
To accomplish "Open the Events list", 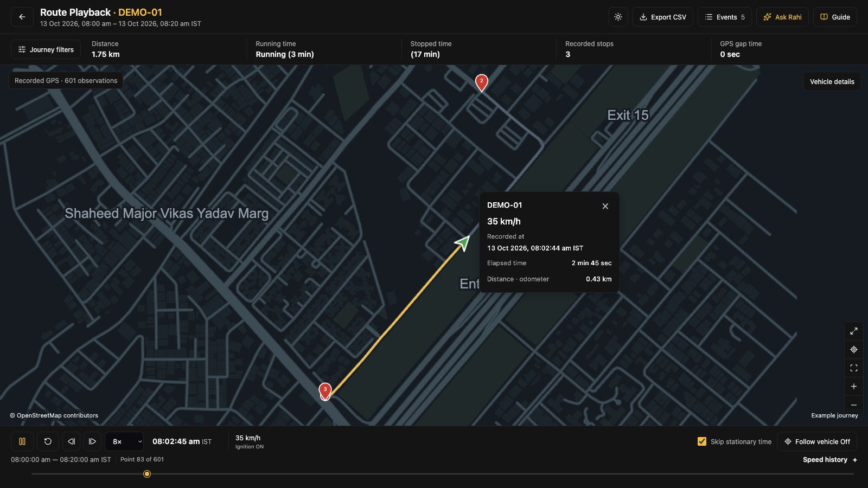I will 725,17.
